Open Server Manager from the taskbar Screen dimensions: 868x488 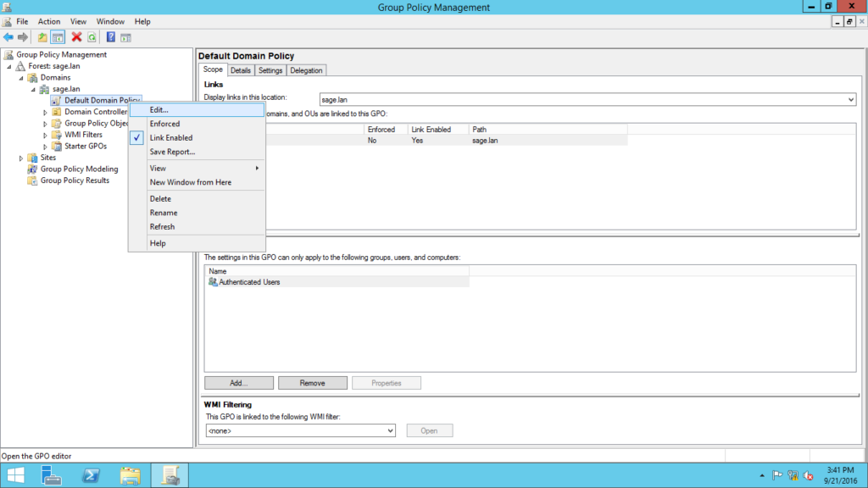52,475
